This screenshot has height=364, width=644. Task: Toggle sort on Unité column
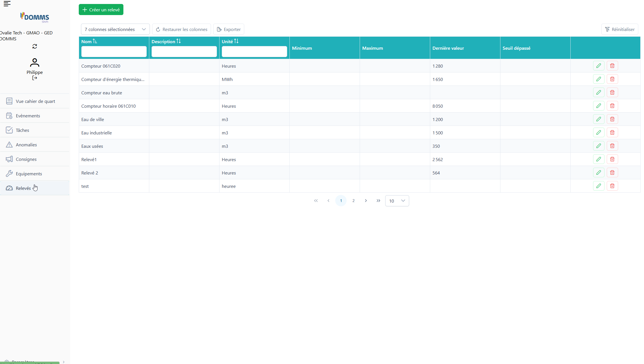236,41
